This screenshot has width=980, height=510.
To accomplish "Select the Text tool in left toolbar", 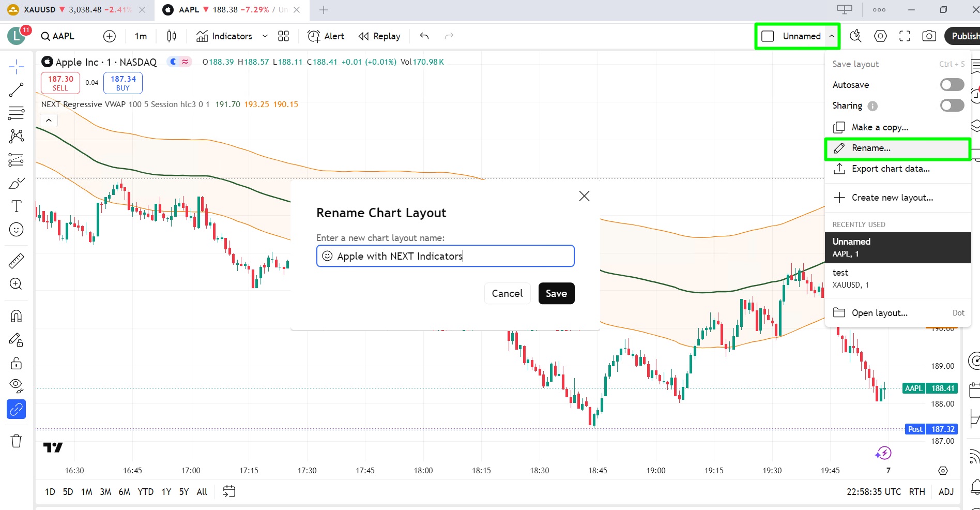I will [16, 206].
